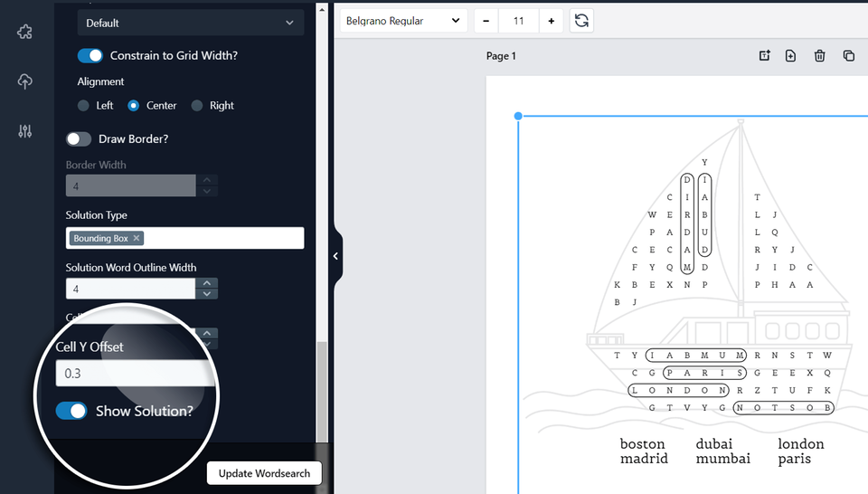Click the Update Wordsearch button
Viewport: 868px width, 494px height.
[x=264, y=473]
